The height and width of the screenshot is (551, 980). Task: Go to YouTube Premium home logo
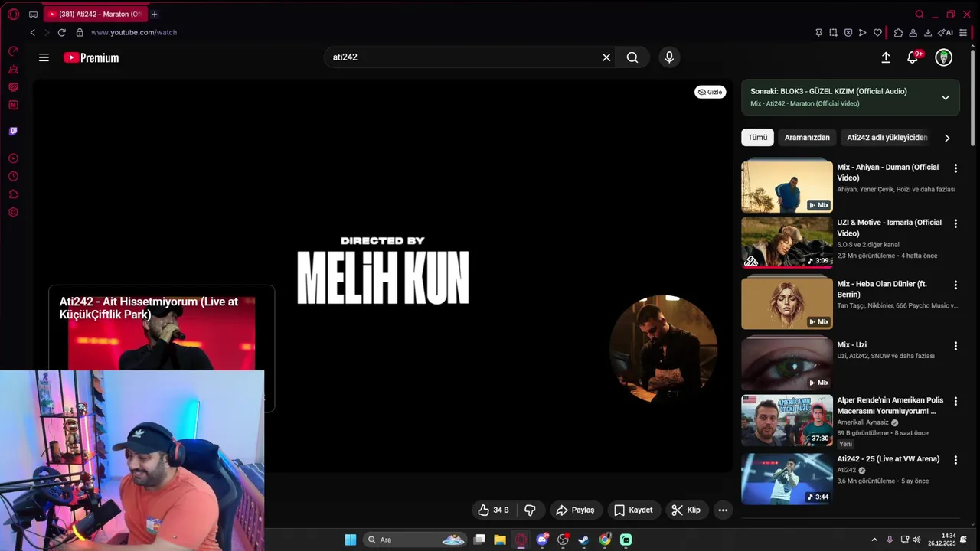91,57
